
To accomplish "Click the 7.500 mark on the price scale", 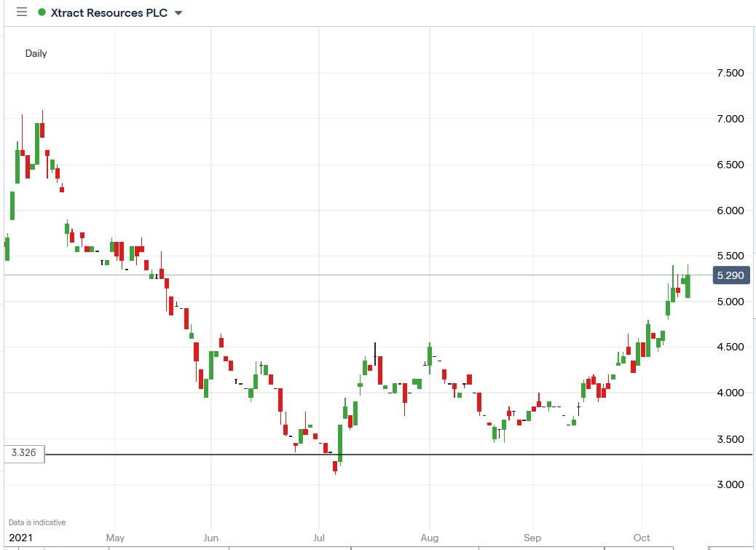I will 731,73.
